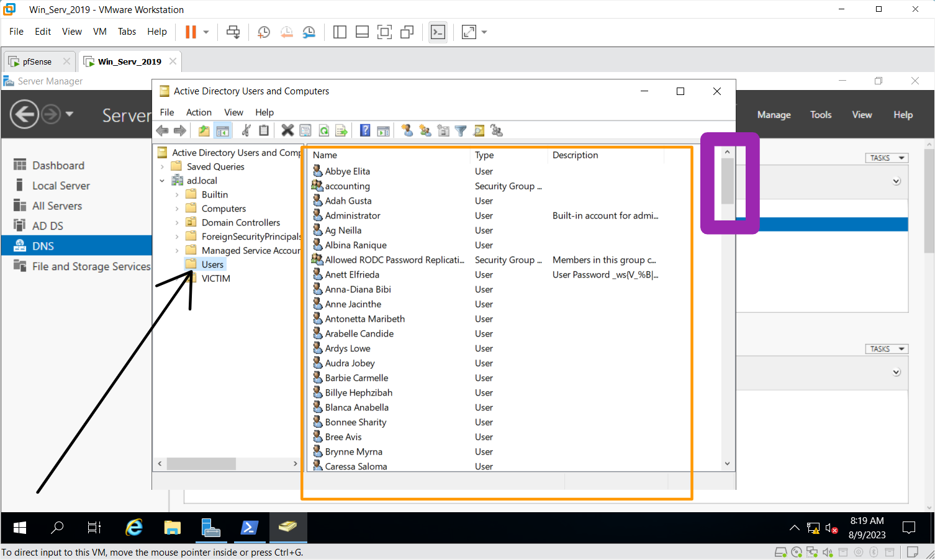Open File Explorer from the taskbar
The height and width of the screenshot is (560, 935).
(173, 528)
